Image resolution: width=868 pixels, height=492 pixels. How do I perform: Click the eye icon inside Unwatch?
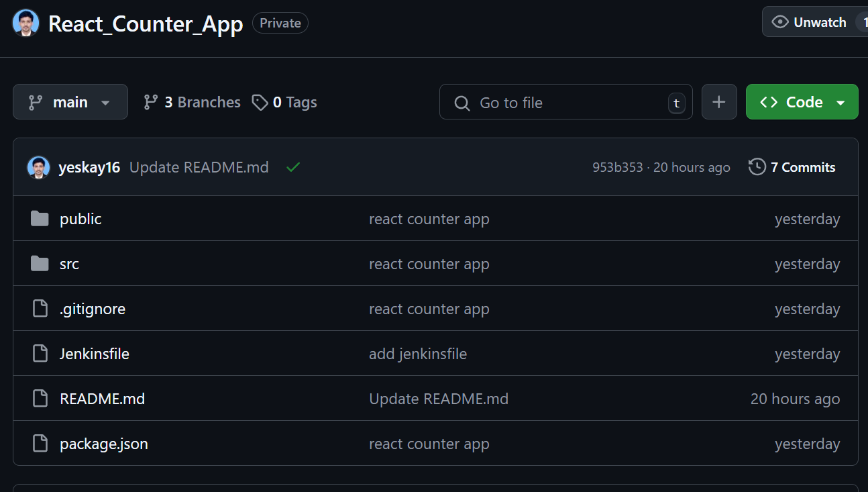pos(780,21)
